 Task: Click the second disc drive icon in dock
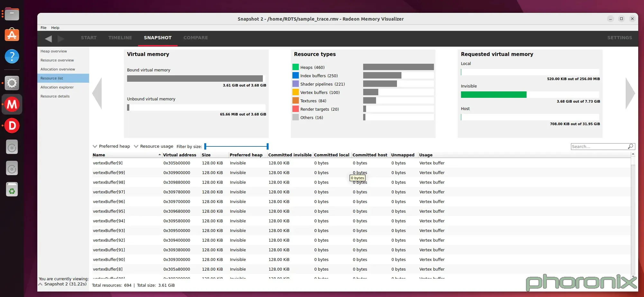12,169
